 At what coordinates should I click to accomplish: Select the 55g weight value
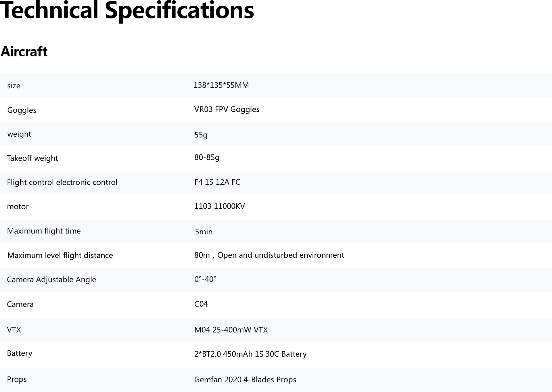(201, 135)
